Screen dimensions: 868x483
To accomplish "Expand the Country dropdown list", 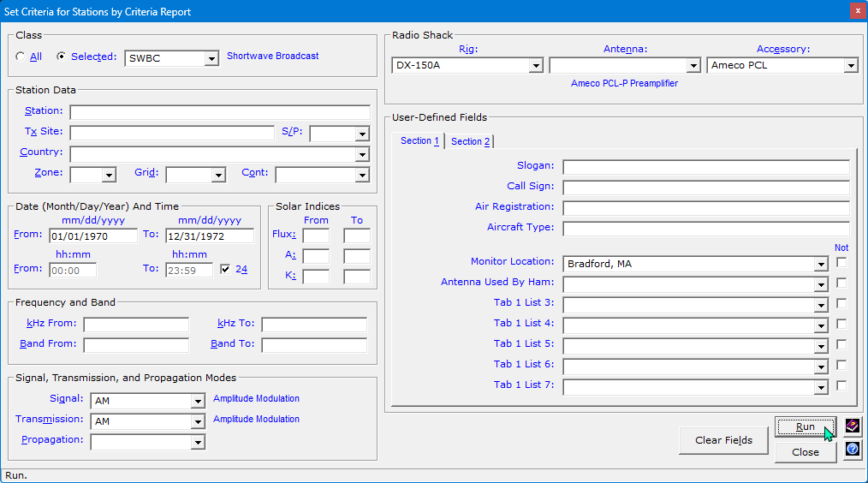I will pyautogui.click(x=362, y=154).
